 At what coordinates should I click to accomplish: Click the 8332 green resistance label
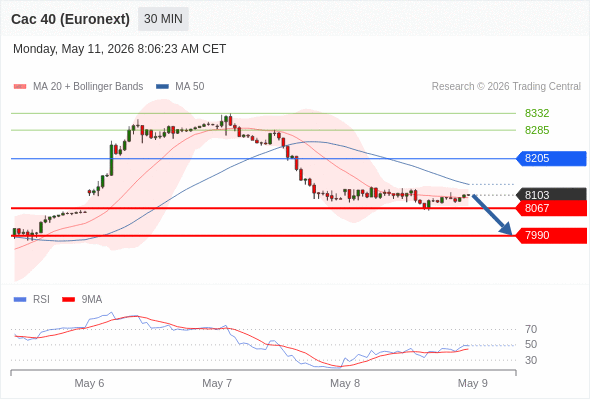[537, 113]
